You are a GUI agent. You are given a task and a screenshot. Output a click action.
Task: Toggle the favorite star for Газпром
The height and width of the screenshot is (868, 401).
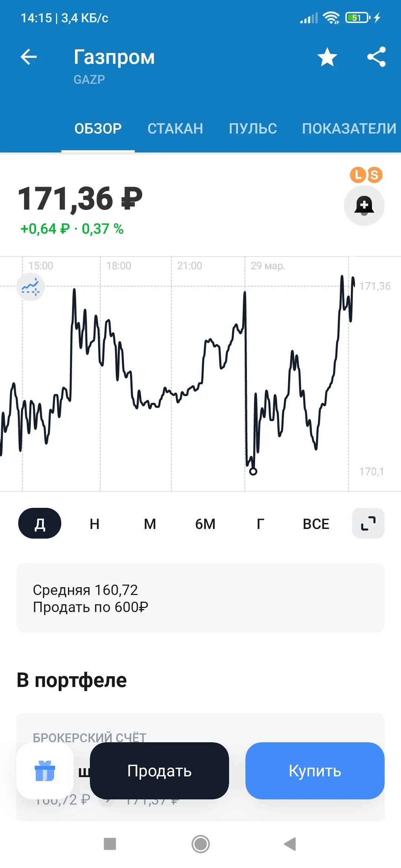tap(327, 57)
